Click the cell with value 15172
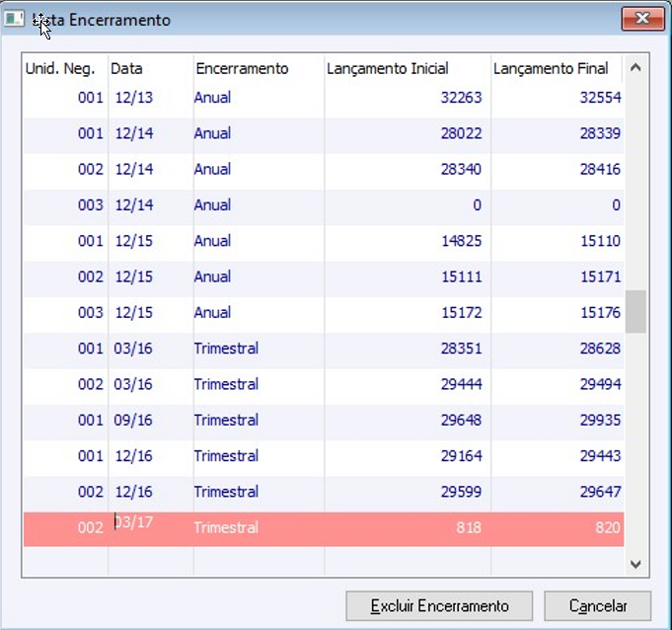672x630 pixels. click(x=461, y=313)
